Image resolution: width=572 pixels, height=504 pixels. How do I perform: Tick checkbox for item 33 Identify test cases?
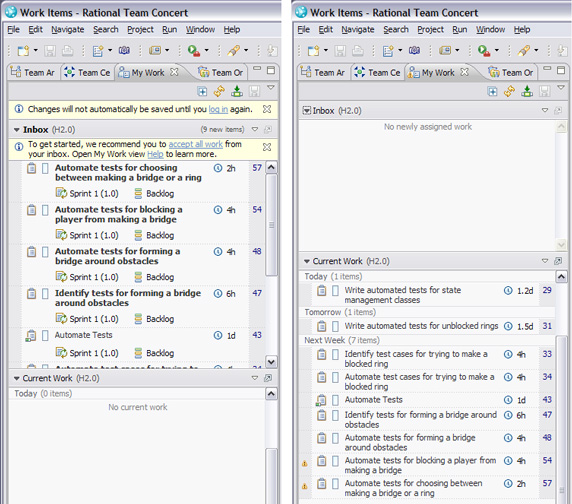point(336,354)
